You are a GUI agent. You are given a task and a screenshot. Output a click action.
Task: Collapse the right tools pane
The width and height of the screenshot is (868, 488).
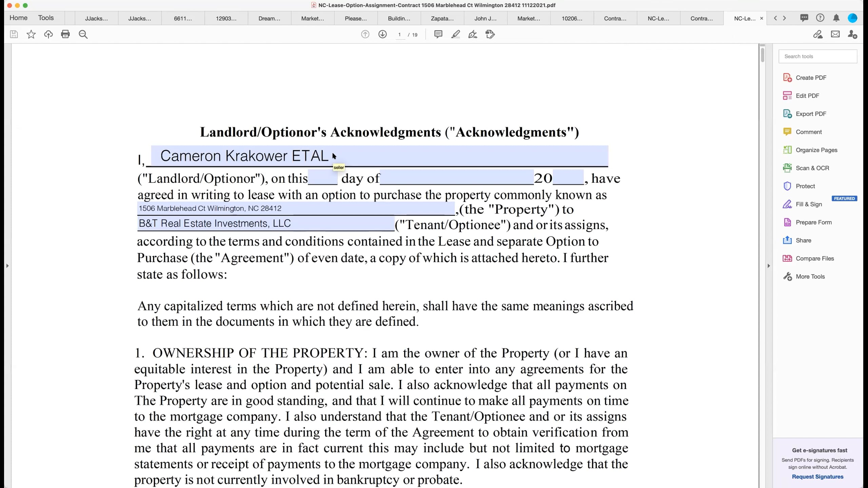point(769,266)
